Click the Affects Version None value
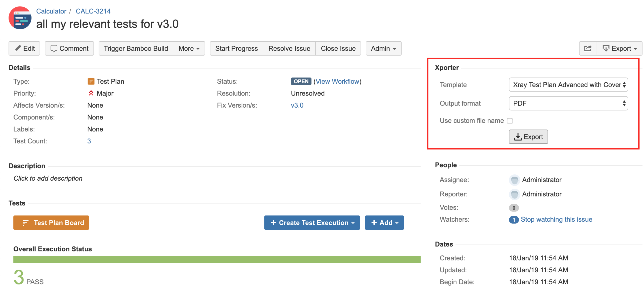Screen dimensions: 644x290 (x=95, y=105)
